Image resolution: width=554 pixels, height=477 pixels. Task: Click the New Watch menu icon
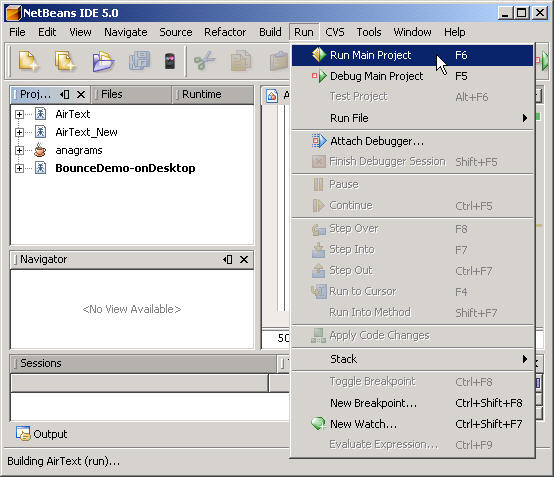319,423
